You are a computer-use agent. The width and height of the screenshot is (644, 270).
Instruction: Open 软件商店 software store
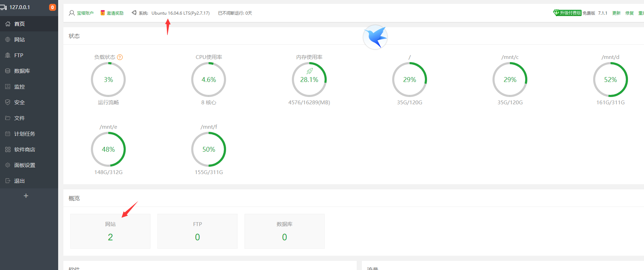tap(29, 149)
